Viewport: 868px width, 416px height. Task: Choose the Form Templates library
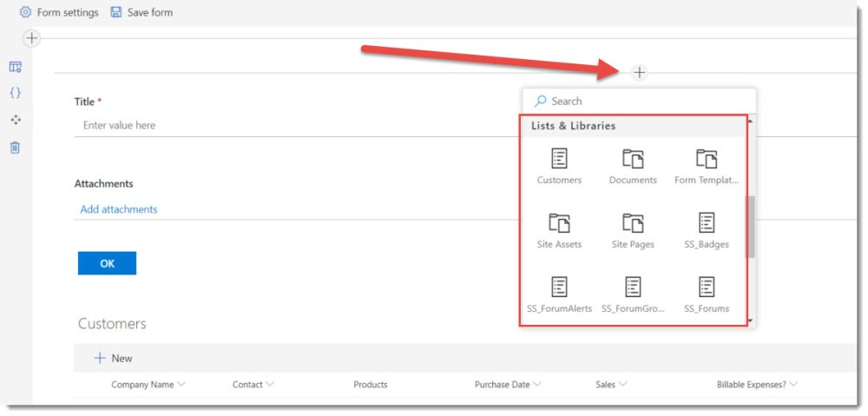tap(707, 160)
